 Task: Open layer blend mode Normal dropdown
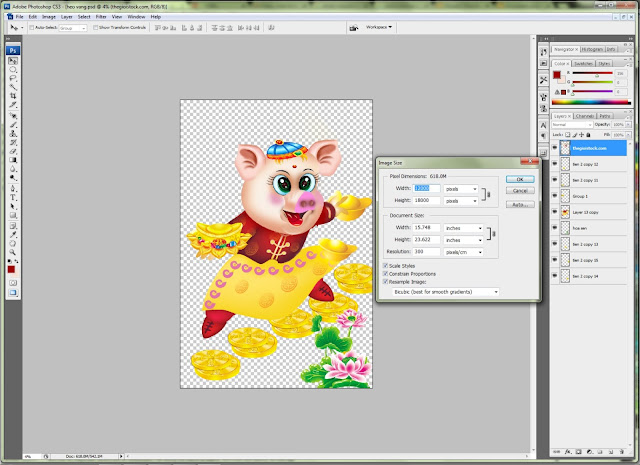pyautogui.click(x=572, y=125)
